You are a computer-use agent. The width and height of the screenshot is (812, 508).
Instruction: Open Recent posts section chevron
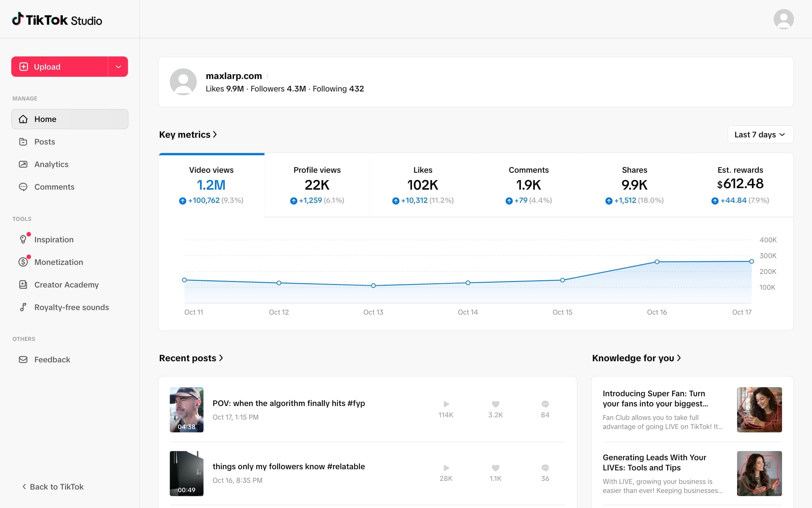221,358
